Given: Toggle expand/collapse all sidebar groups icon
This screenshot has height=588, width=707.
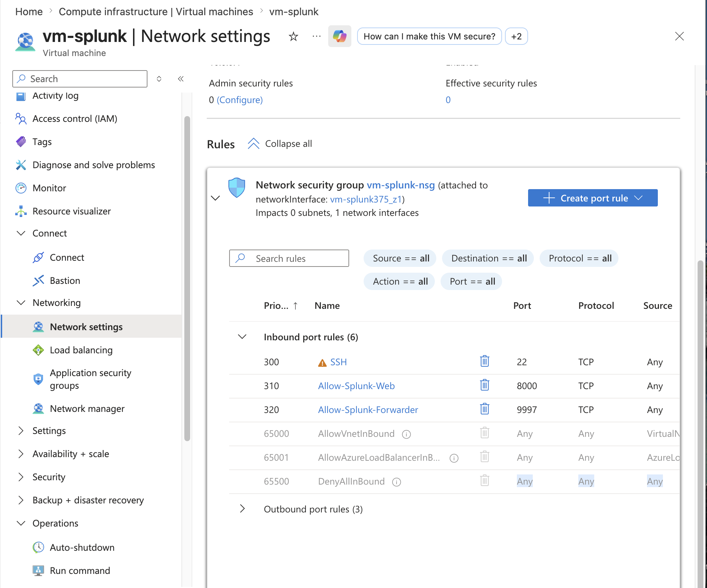Looking at the screenshot, I should point(159,79).
